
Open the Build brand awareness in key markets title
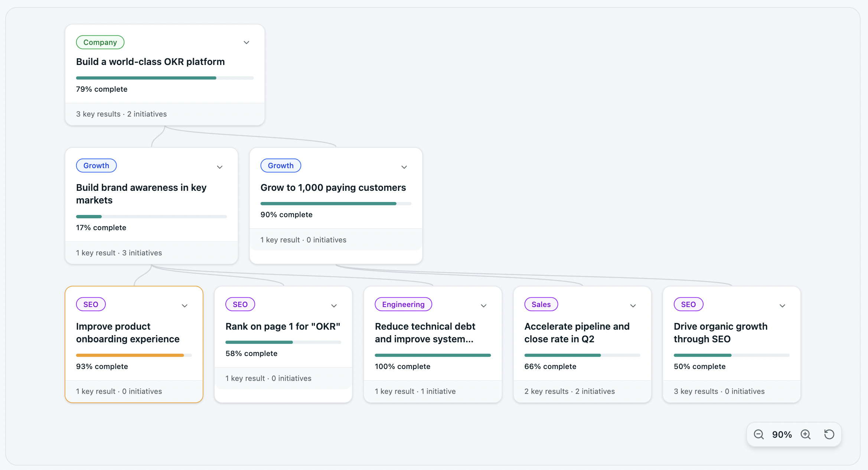tap(141, 194)
